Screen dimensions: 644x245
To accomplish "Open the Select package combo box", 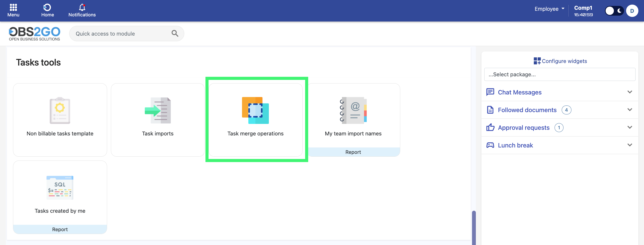I will coord(560,74).
